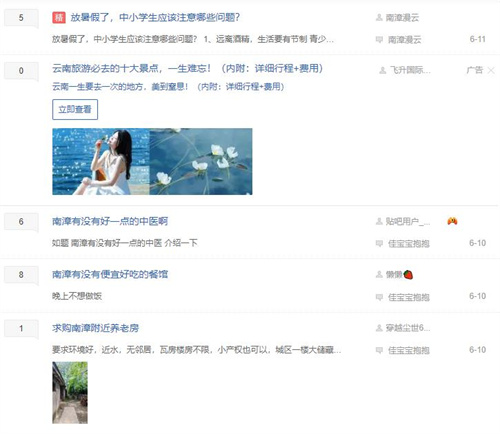This screenshot has width=500, height=434.
Task: Open the white flowers ad image
Action: point(201,161)
